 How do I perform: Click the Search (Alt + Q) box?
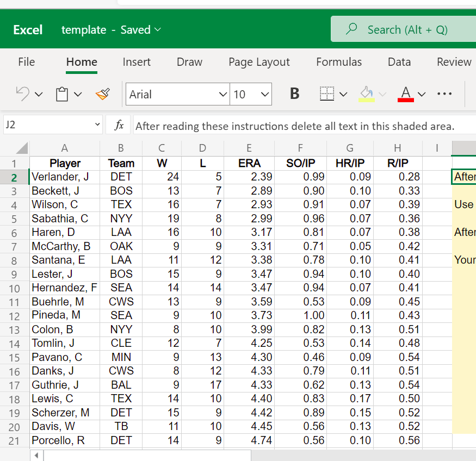pos(403,29)
